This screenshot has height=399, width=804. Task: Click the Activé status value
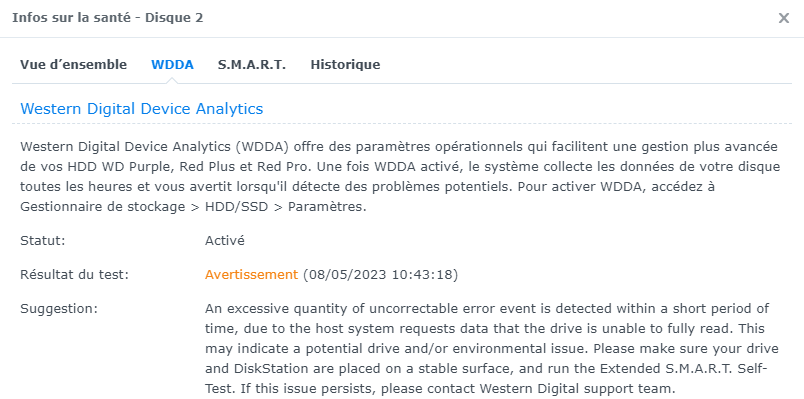point(225,241)
